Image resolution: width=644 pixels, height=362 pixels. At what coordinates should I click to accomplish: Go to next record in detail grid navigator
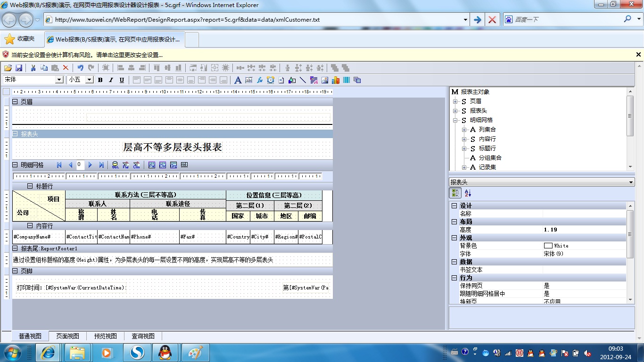[x=91, y=165]
